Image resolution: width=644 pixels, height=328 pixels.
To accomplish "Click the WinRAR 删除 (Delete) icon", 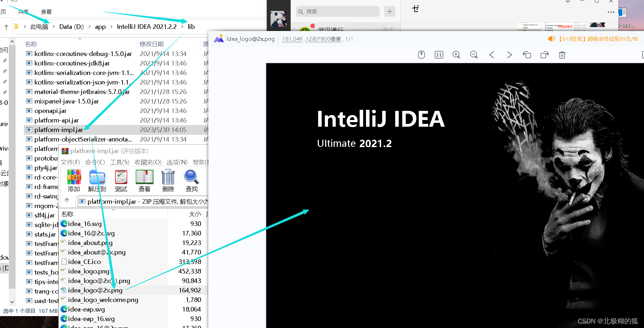I will coord(168,181).
